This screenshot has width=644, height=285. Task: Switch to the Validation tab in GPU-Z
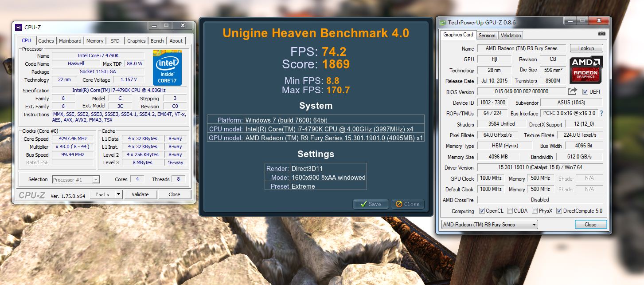(511, 36)
